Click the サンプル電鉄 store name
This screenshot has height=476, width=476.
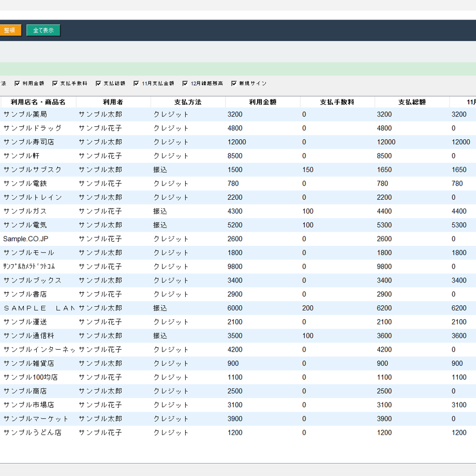point(25,184)
